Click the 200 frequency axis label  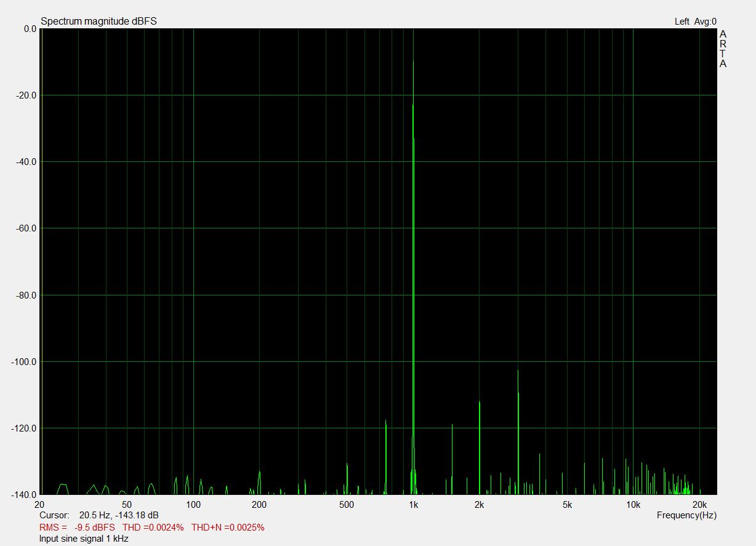[x=259, y=504]
